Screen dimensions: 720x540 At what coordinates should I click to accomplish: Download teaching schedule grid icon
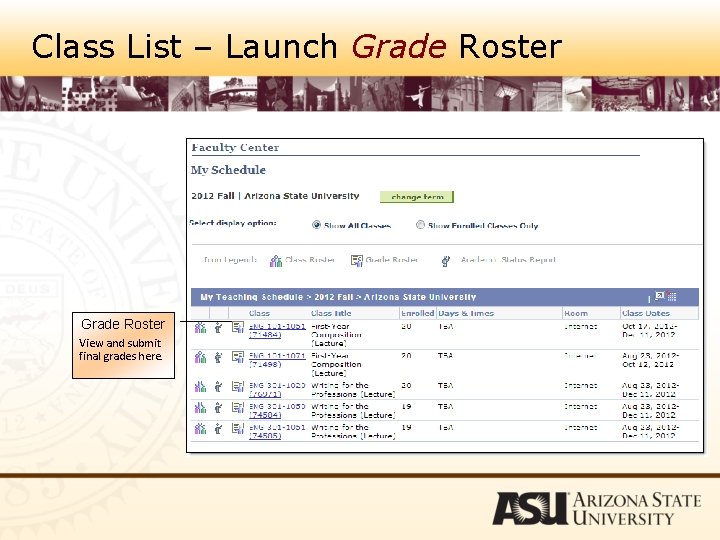(672, 296)
